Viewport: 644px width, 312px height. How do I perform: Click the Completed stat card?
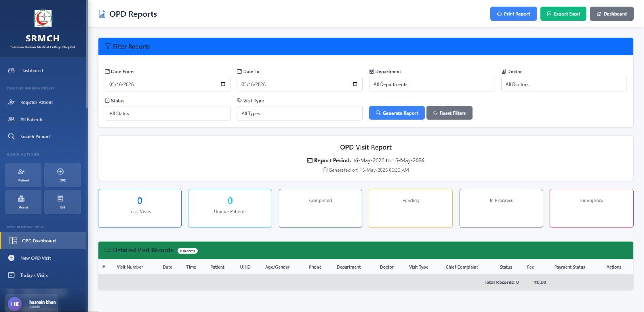click(x=320, y=208)
